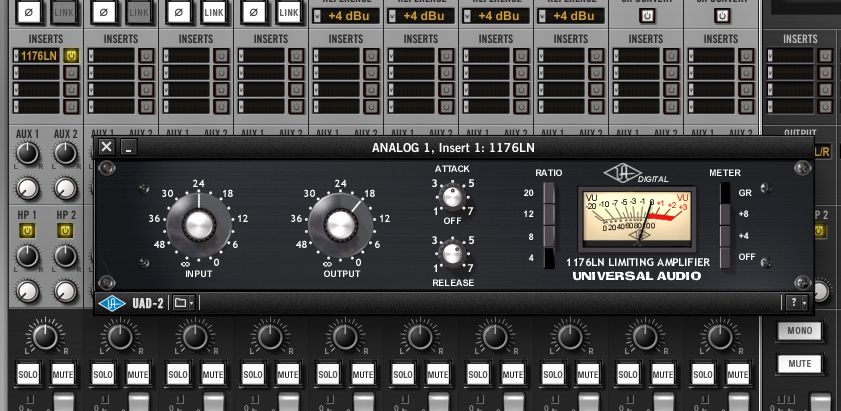Toggle HP 2 send power button

[x=65, y=231]
